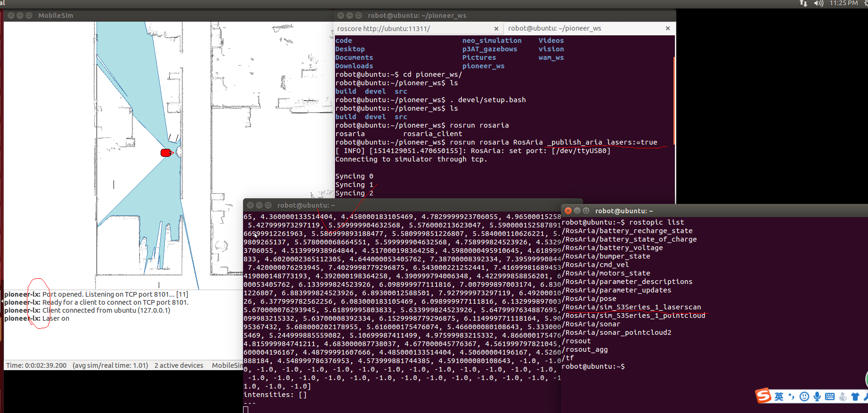Screen dimensions: 868x413
Task: Close the pioneer_ws terminal window
Action: coord(341,16)
